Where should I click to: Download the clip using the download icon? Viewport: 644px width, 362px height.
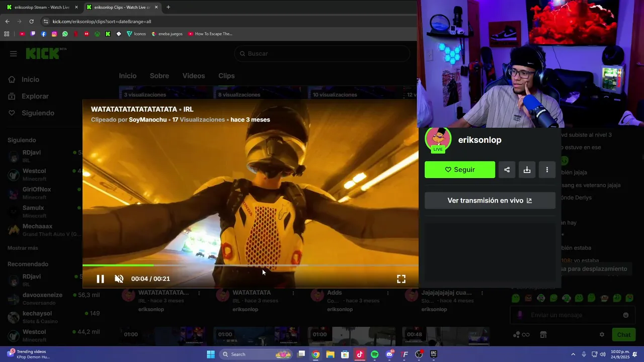[x=527, y=169]
